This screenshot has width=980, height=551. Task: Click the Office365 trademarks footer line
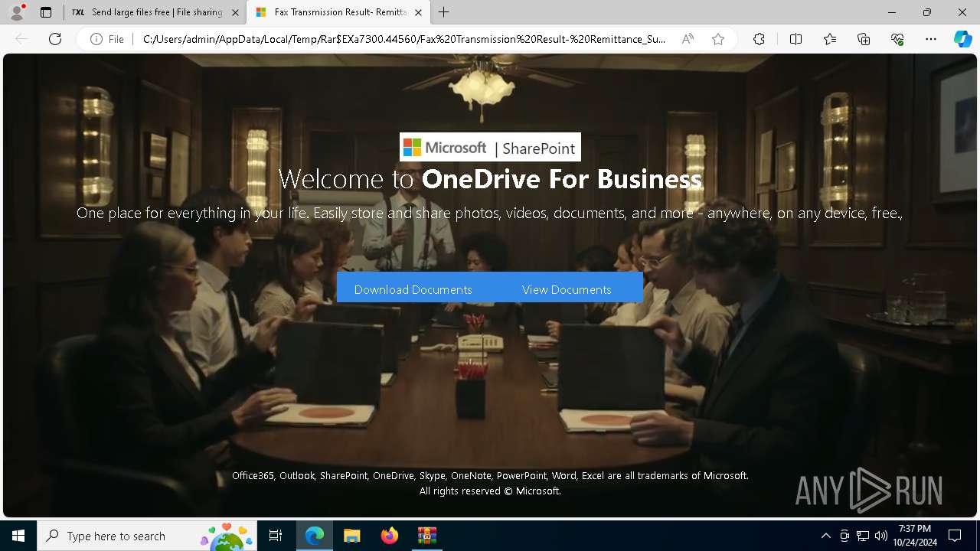[x=490, y=475]
